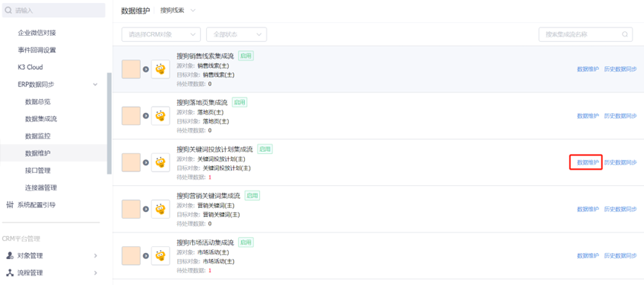Open 系统配置引导 in the sidebar

point(36,205)
